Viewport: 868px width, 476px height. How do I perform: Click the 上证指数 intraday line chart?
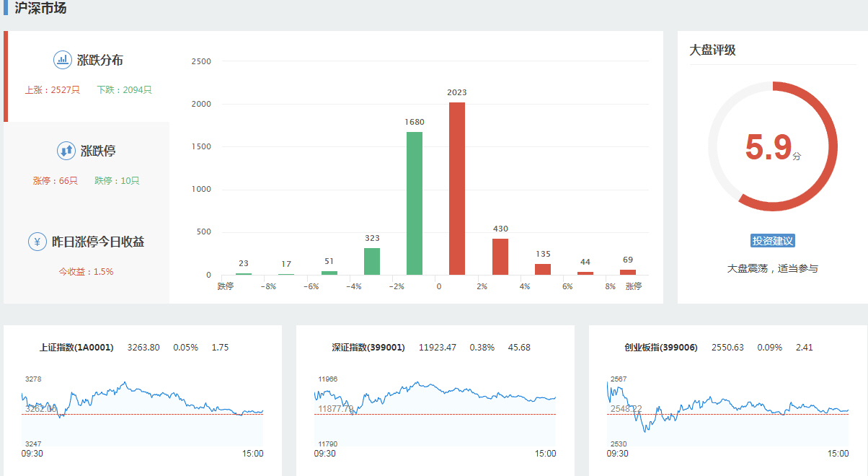pos(143,411)
